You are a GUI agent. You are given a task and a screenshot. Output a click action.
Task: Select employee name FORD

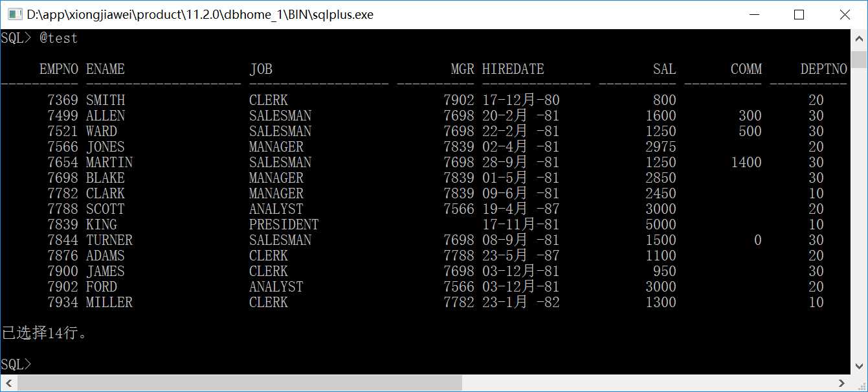(x=102, y=287)
